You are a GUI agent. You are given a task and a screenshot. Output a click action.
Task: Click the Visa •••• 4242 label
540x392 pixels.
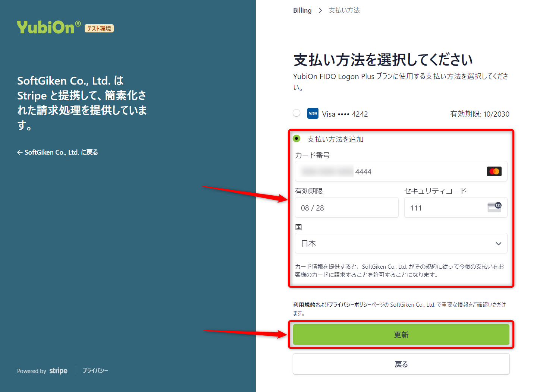[345, 114]
